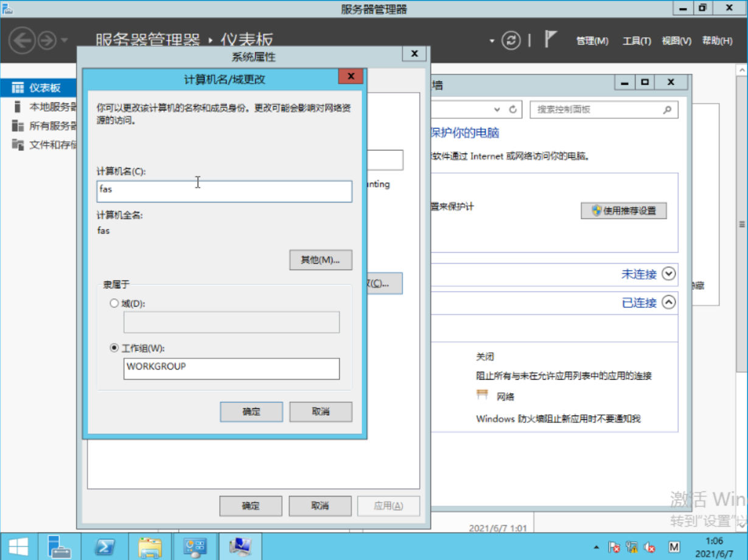Click inside the 计算机名 input field
The width and height of the screenshot is (748, 560).
(x=224, y=191)
